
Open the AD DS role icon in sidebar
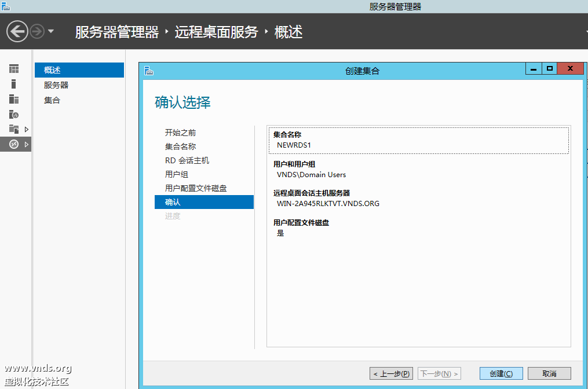coord(14,114)
